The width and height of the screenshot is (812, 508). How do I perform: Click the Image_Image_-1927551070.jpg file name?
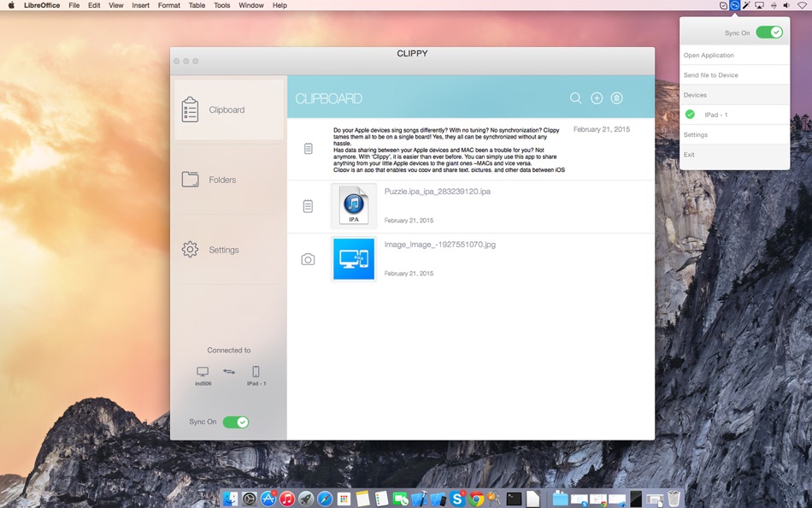tap(439, 244)
